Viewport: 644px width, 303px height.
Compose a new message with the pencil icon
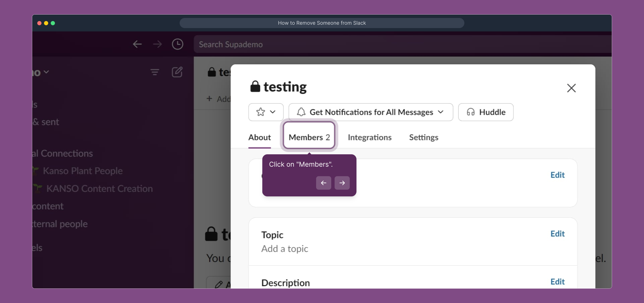[x=177, y=72]
